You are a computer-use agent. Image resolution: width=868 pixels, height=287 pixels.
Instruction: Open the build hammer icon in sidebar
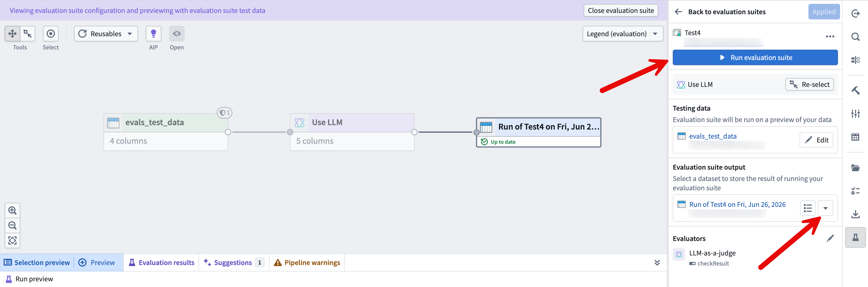[855, 90]
